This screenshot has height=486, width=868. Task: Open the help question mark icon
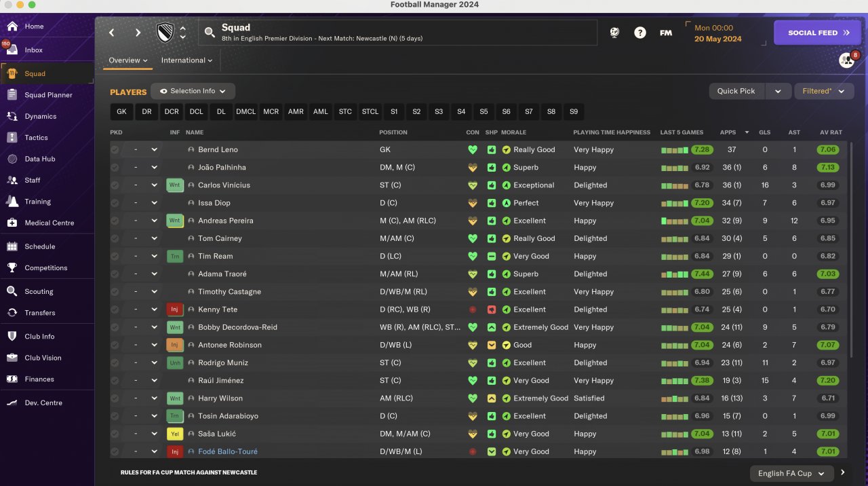coord(640,33)
